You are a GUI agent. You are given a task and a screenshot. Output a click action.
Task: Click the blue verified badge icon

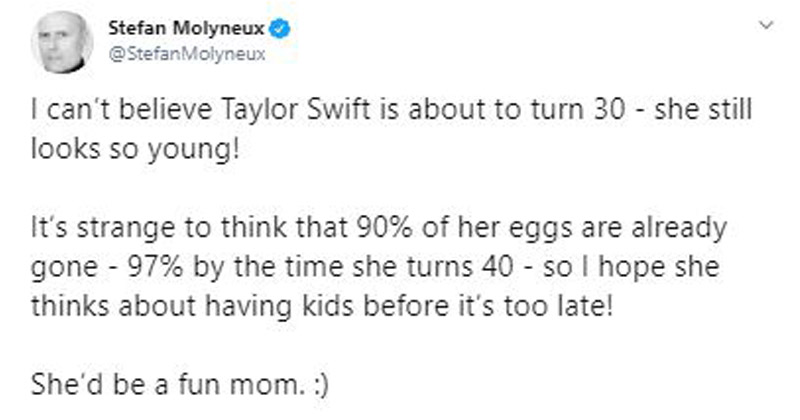coord(282,31)
